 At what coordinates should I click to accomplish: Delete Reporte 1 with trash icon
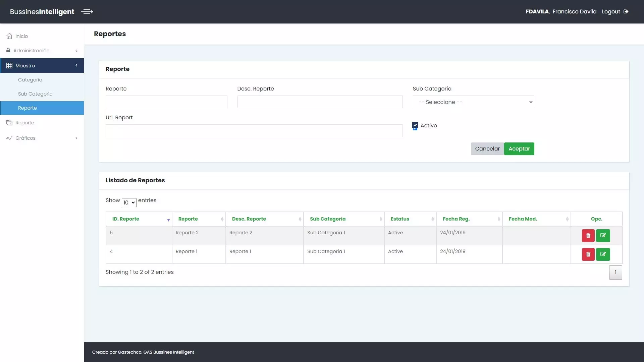pos(588,254)
